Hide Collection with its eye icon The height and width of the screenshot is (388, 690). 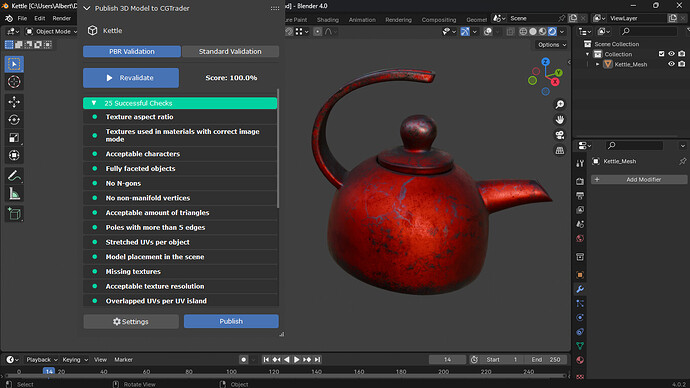pyautogui.click(x=672, y=54)
